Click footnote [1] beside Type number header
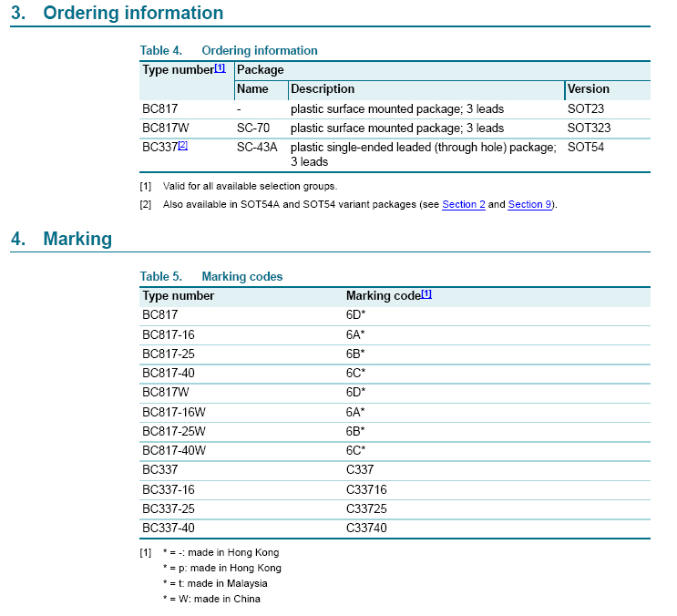Screen dimensions: 677x616 [220, 68]
